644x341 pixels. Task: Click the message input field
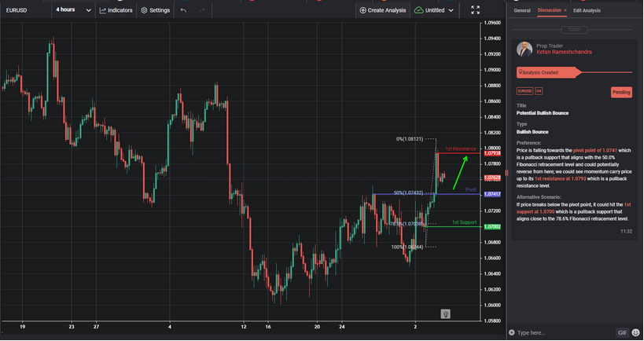[565, 333]
